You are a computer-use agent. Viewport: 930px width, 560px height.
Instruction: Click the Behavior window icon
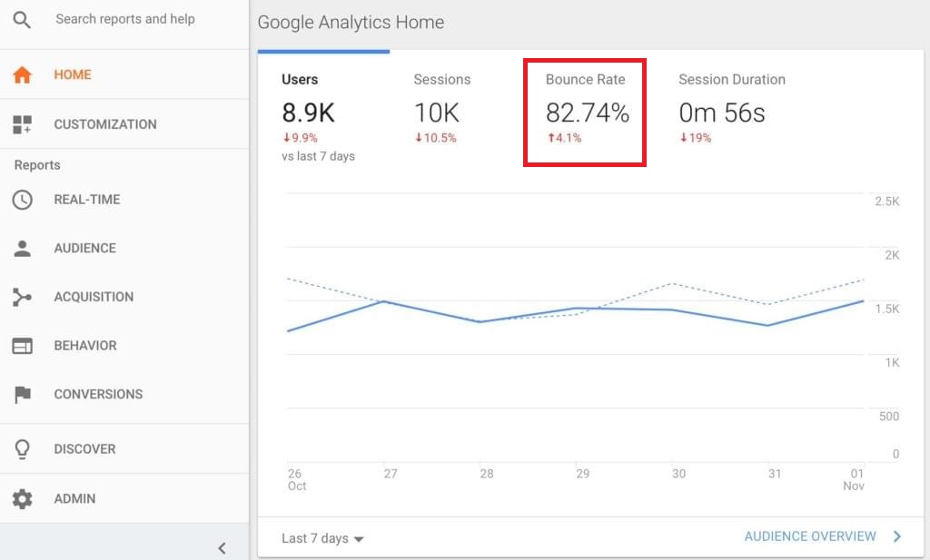point(23,346)
